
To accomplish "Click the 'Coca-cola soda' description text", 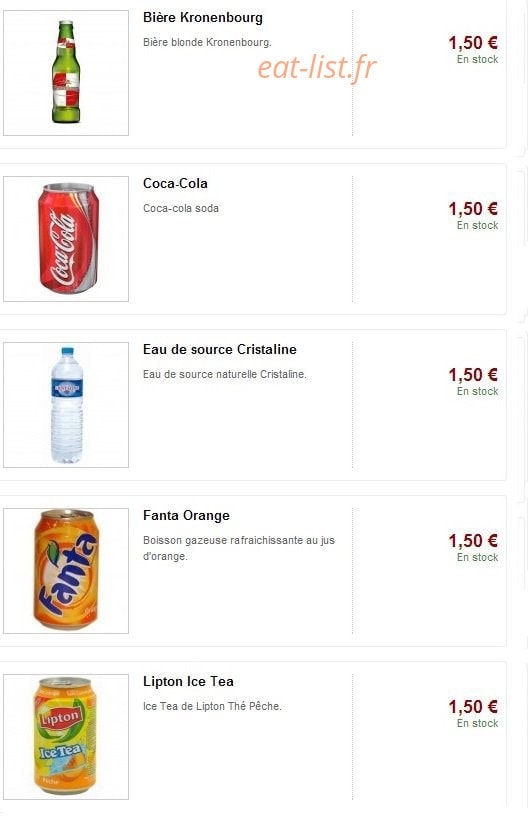I will (x=181, y=209).
